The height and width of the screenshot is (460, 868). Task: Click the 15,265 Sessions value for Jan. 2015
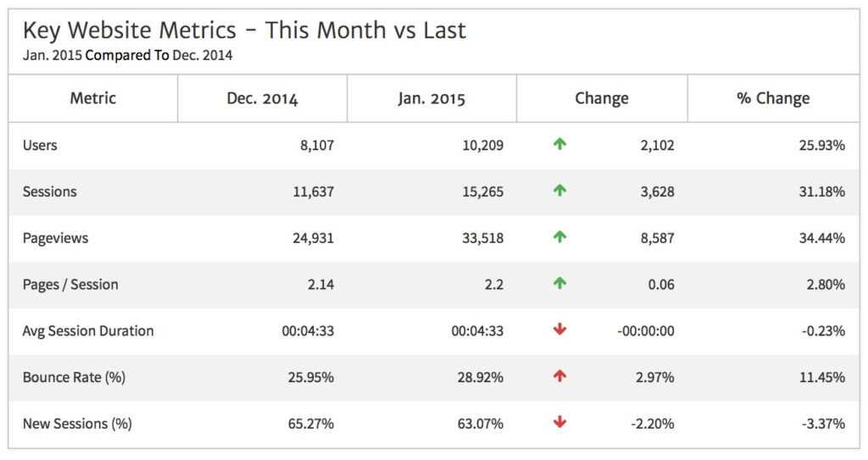tap(481, 191)
